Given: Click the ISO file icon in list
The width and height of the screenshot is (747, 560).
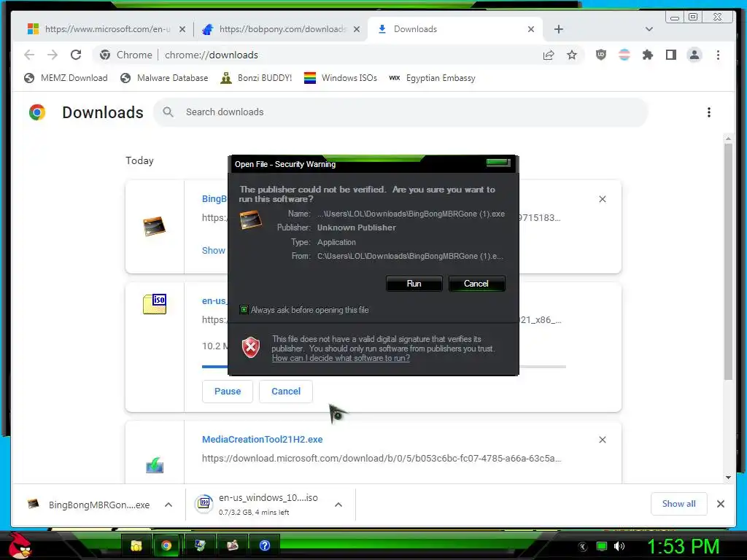Looking at the screenshot, I should pyautogui.click(x=155, y=304).
